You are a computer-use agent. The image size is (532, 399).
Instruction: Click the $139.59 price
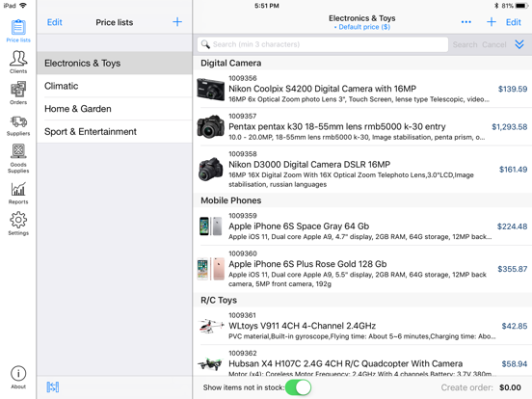point(513,89)
